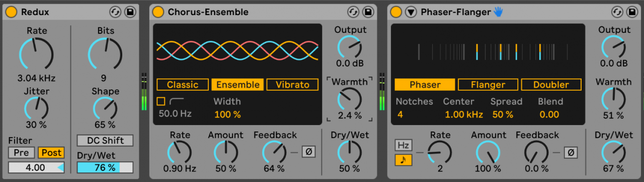The height and width of the screenshot is (182, 644).
Task: Set Redux filter to Pre
Action: tap(21, 152)
